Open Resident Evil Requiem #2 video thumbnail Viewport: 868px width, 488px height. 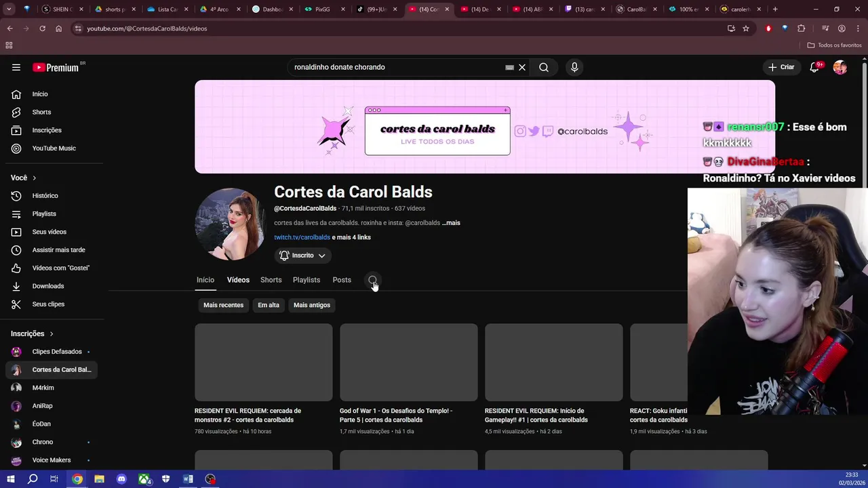point(264,363)
